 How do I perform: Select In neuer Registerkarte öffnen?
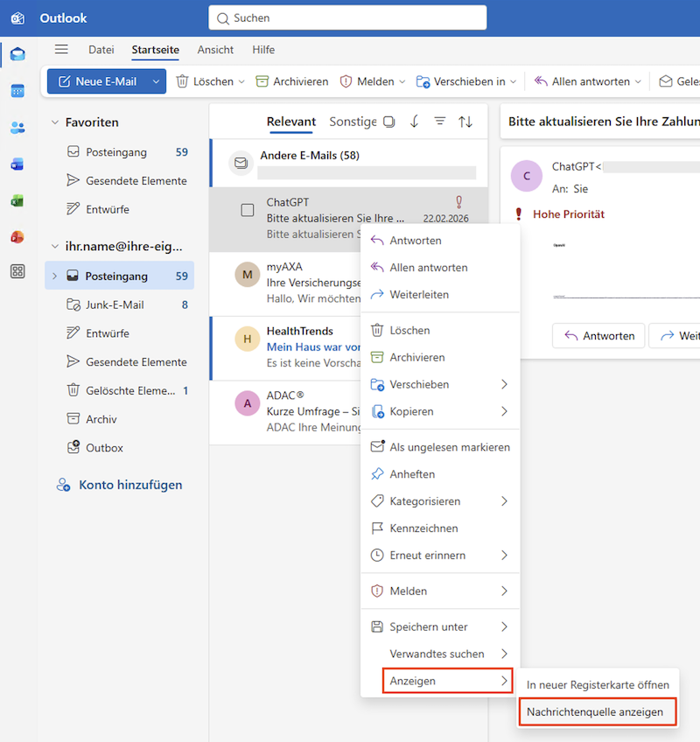598,685
